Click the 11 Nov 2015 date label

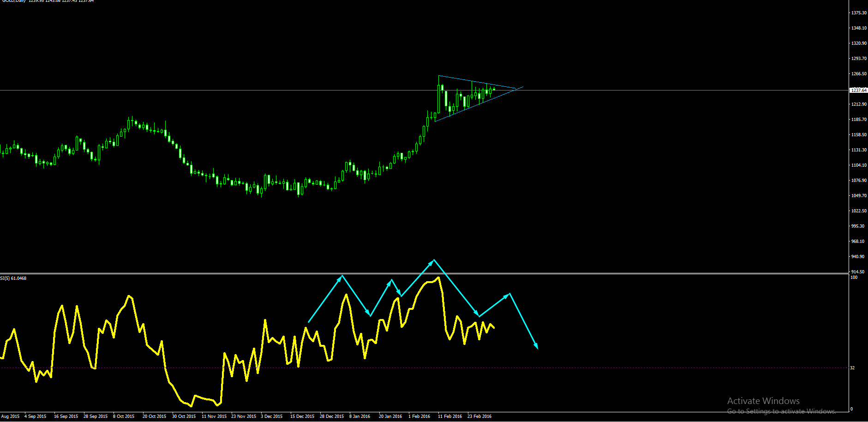(214, 416)
